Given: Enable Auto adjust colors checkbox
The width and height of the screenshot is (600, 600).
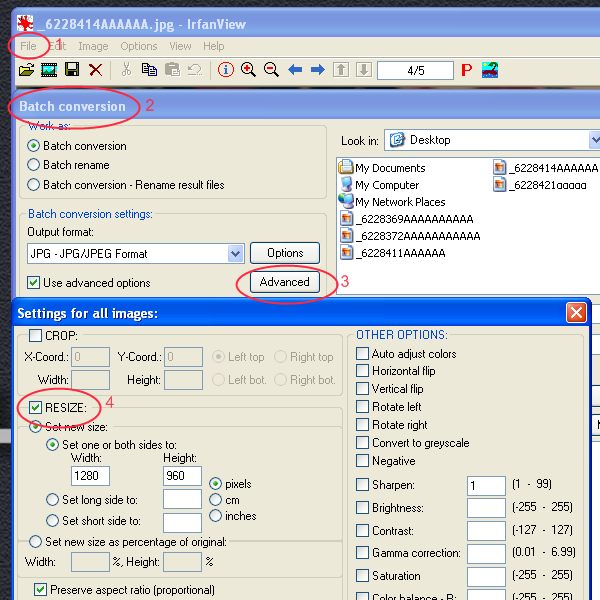Looking at the screenshot, I should click(362, 354).
